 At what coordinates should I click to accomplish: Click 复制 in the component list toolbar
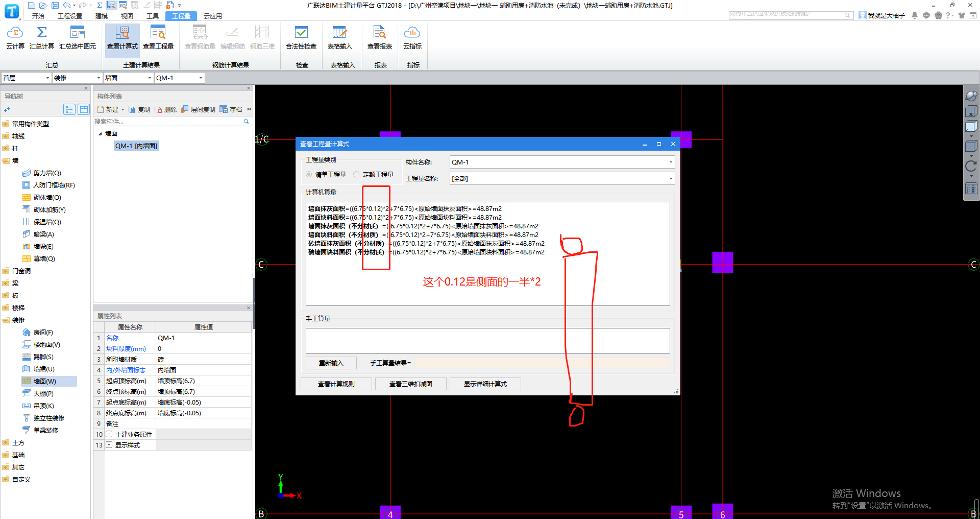point(139,109)
